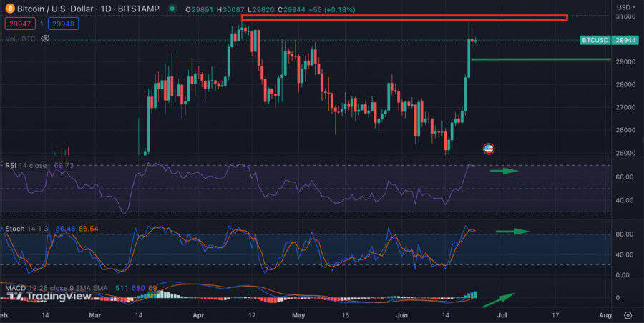Click the Apr date axis label
Image resolution: width=644 pixels, height=323 pixels.
tap(199, 315)
